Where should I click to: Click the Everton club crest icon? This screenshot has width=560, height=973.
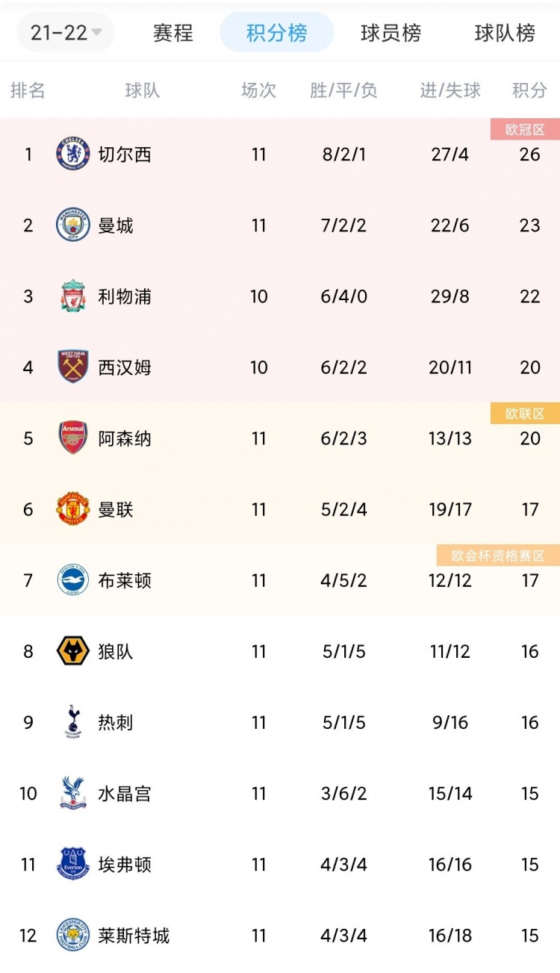[x=72, y=865]
